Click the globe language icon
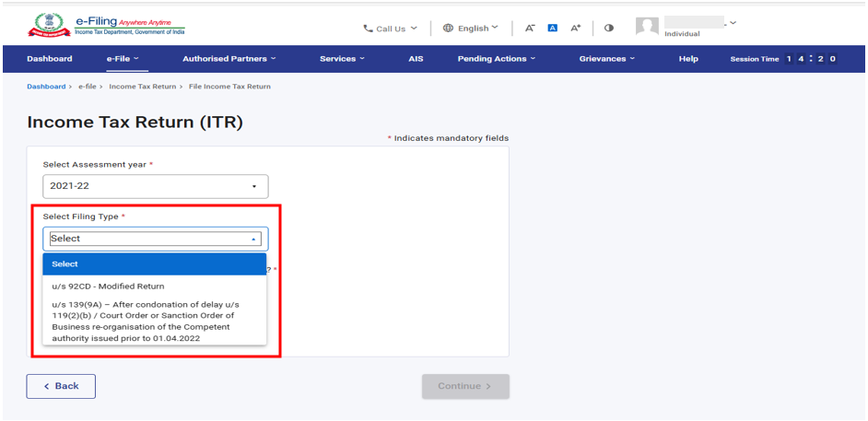Screen dimensions: 868x421 449,28
